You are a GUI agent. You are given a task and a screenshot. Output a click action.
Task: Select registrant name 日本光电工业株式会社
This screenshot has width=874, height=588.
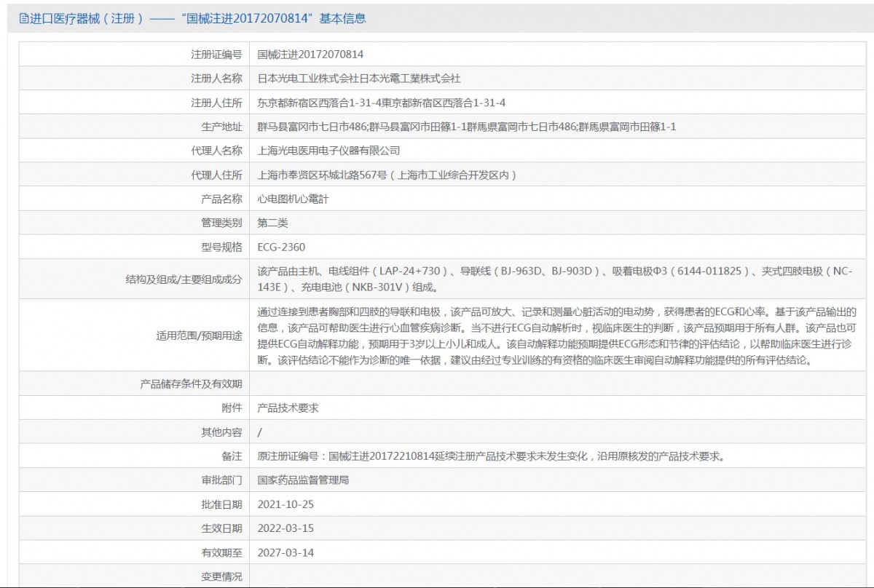tap(309, 79)
